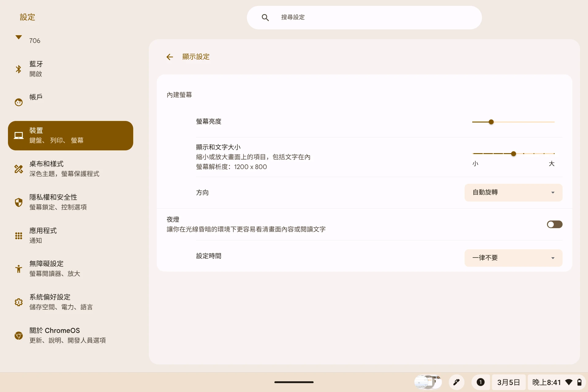Open status tray showing 晚上8:41
This screenshot has width=588, height=392.
pyautogui.click(x=556, y=382)
